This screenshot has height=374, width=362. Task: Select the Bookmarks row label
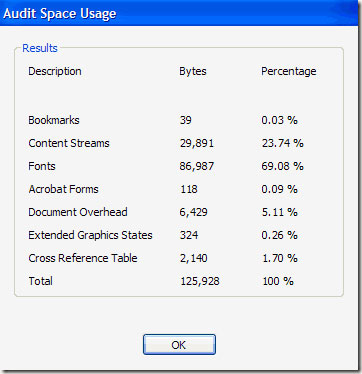54,120
